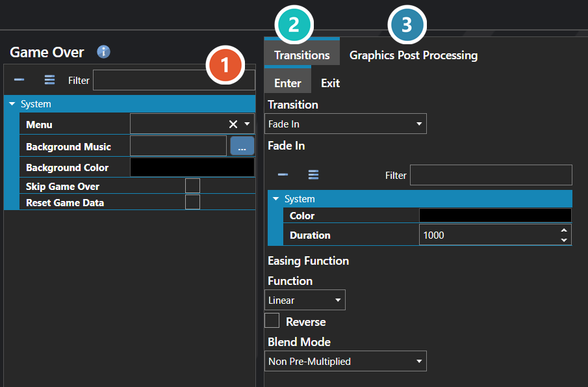Open the Fade In Color swatch
The height and width of the screenshot is (387, 588).
click(x=495, y=215)
